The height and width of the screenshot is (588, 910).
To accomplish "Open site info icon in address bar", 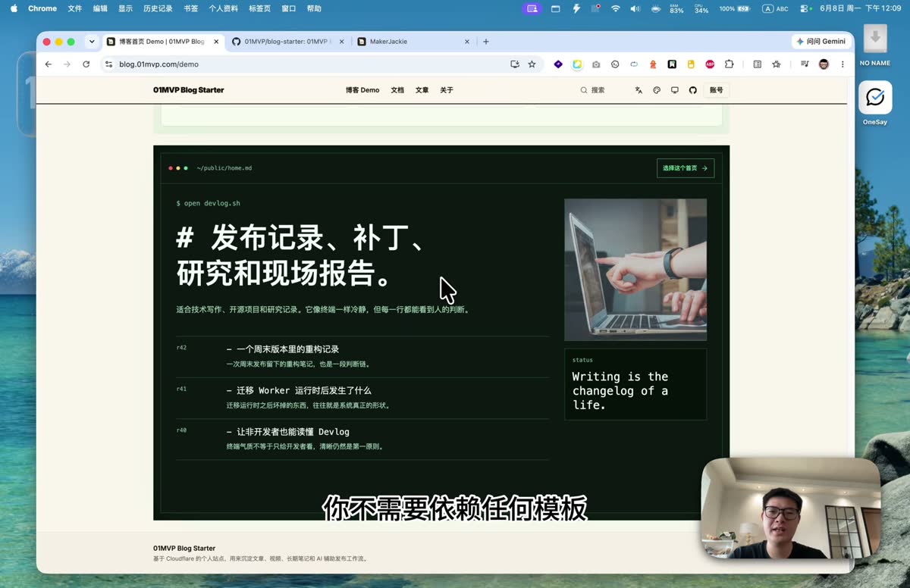I will tap(108, 64).
